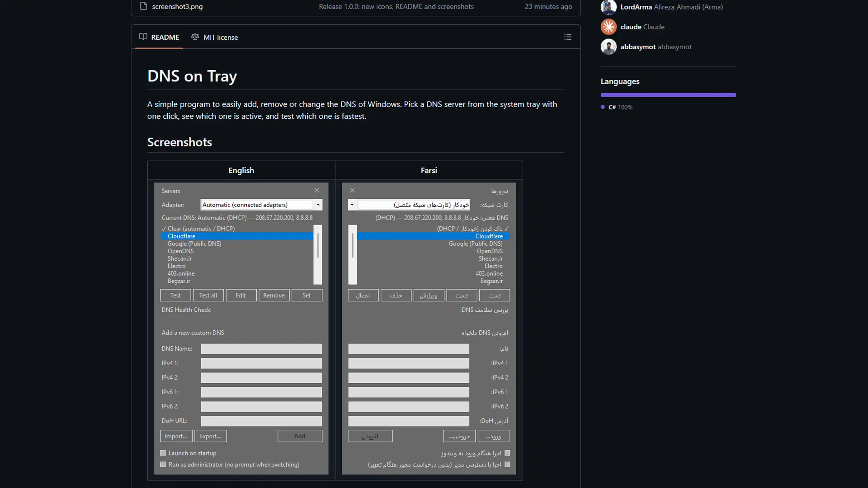Image resolution: width=868 pixels, height=488 pixels.
Task: Toggle the 'Launch on startup' checkbox
Action: (163, 453)
